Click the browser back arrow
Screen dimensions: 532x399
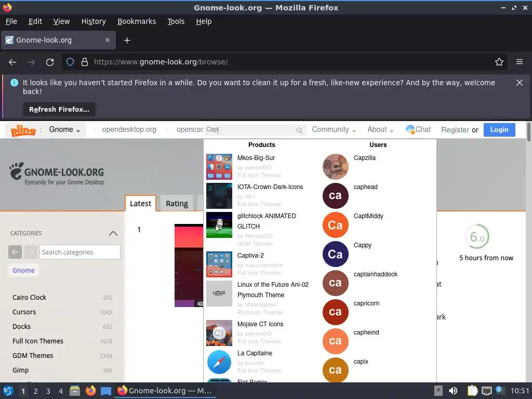pyautogui.click(x=12, y=62)
